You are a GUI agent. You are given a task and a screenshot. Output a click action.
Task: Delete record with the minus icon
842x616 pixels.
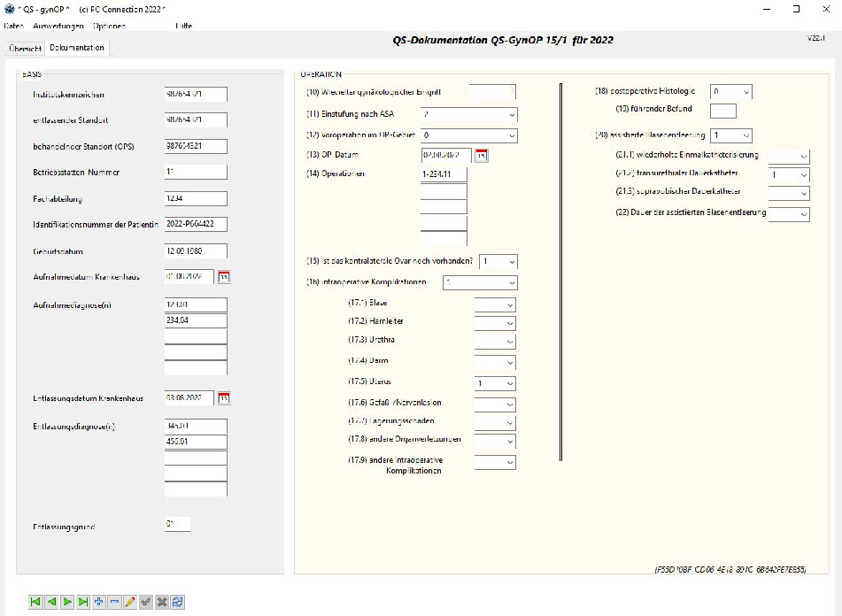(x=114, y=602)
